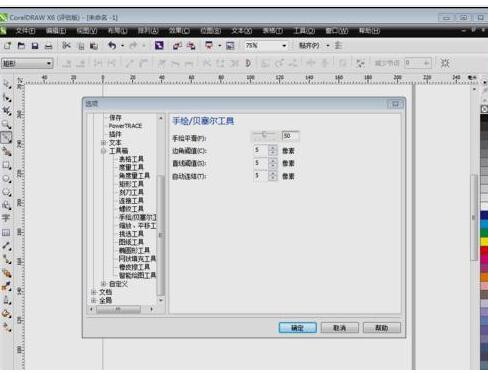Expand the 全局 tree node

coord(94,301)
